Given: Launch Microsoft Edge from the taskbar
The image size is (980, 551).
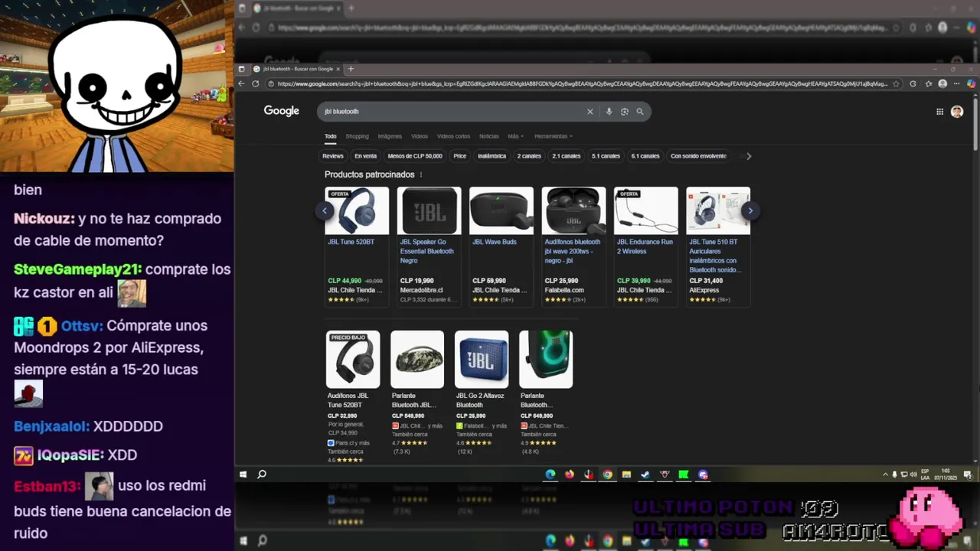Looking at the screenshot, I should tap(550, 474).
